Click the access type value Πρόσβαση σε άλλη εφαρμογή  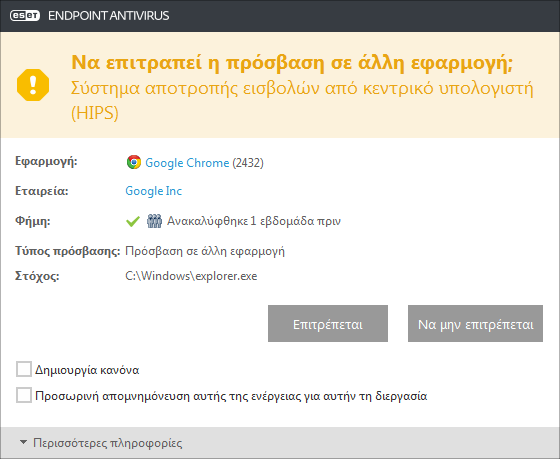[205, 251]
